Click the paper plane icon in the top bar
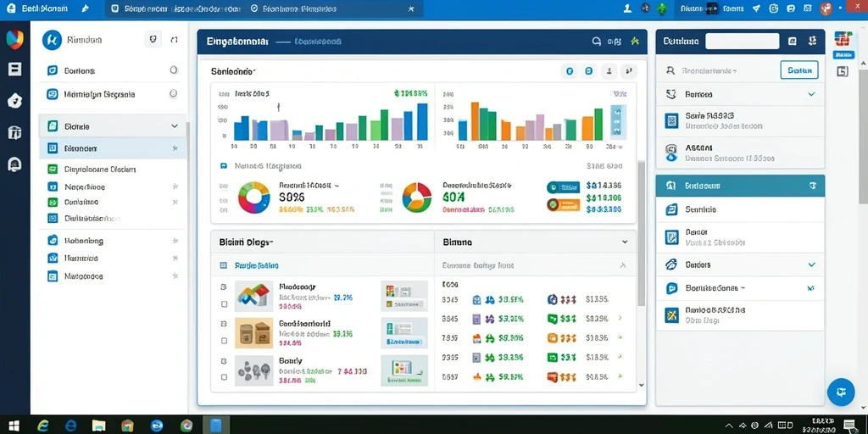The image size is (868, 434). [757, 8]
